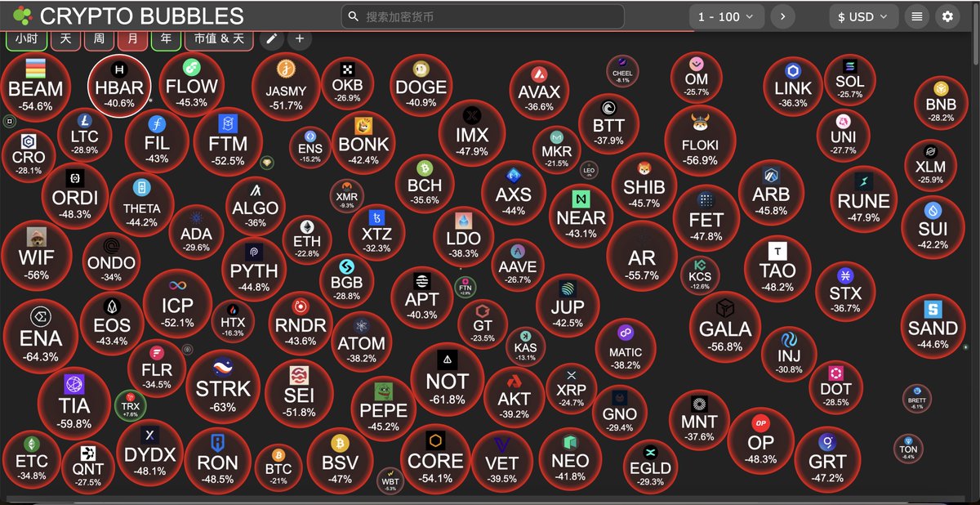Click the BRETT bubble
The height and width of the screenshot is (505, 980).
[x=917, y=398]
